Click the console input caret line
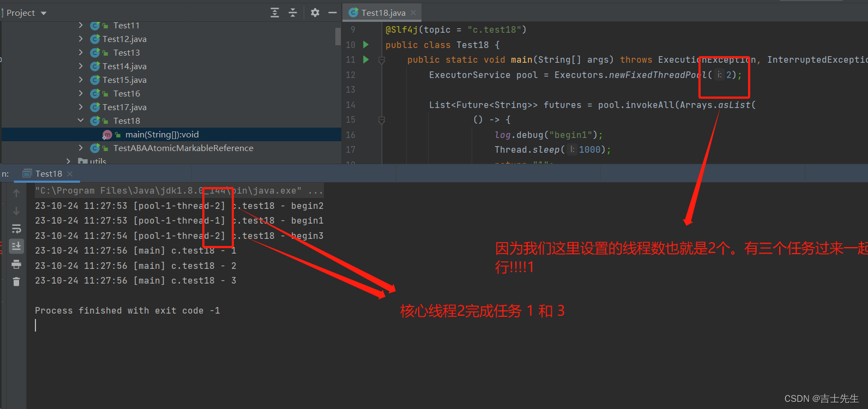868x409 pixels. click(x=36, y=326)
